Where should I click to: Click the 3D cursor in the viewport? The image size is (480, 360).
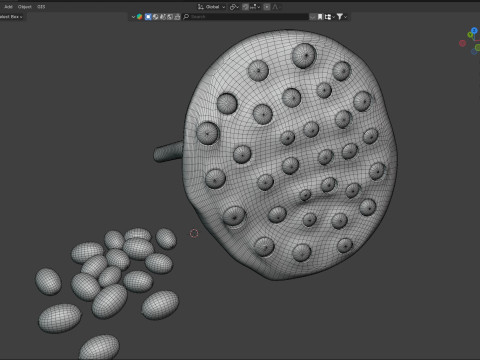194,233
